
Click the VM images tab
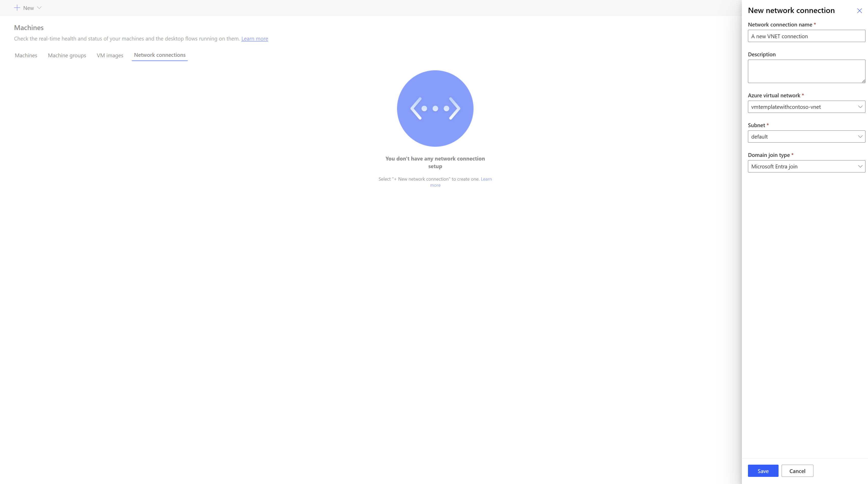click(x=110, y=55)
